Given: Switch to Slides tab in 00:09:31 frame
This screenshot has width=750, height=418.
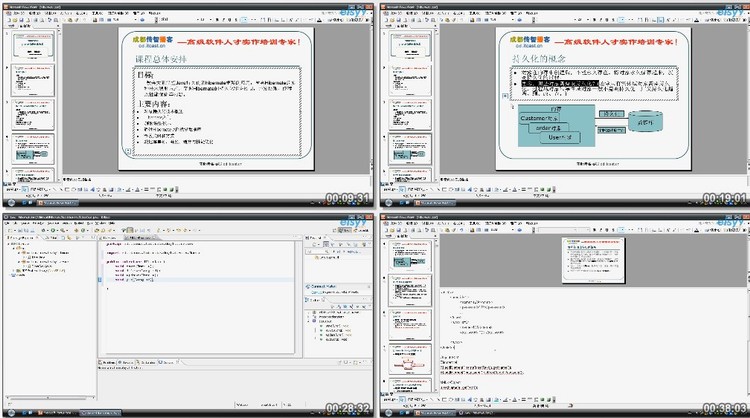Looking at the screenshot, I should pyautogui.click(x=25, y=26).
